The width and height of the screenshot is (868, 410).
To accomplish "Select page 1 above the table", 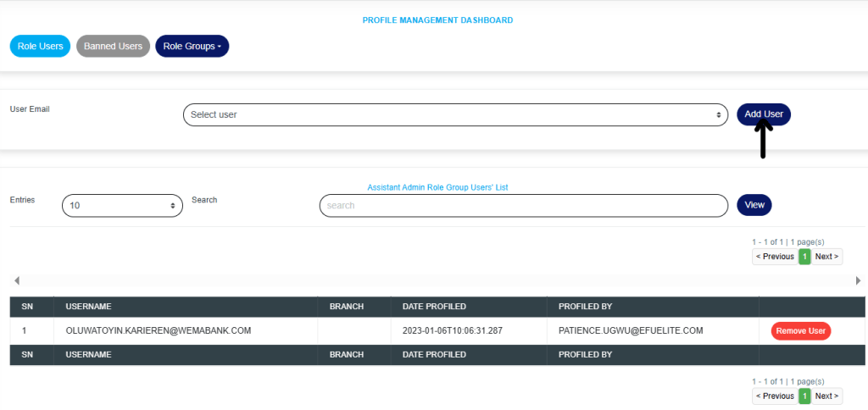I will coord(804,256).
